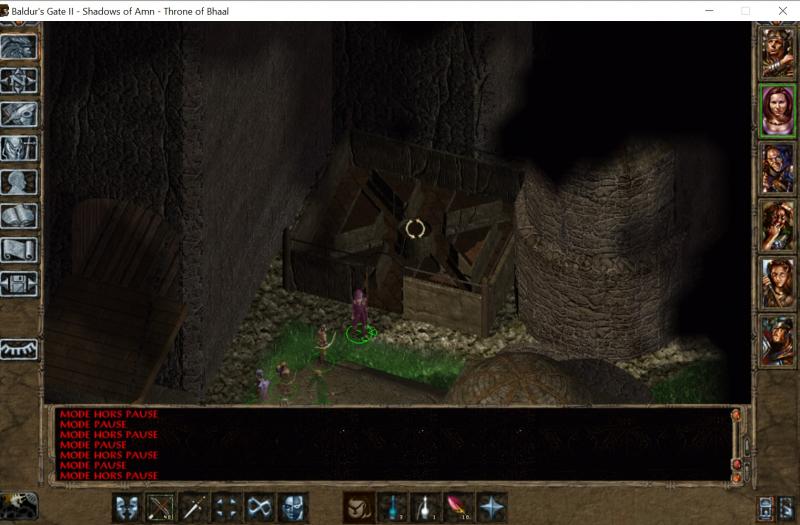Click the four-arrows action button

226,508
